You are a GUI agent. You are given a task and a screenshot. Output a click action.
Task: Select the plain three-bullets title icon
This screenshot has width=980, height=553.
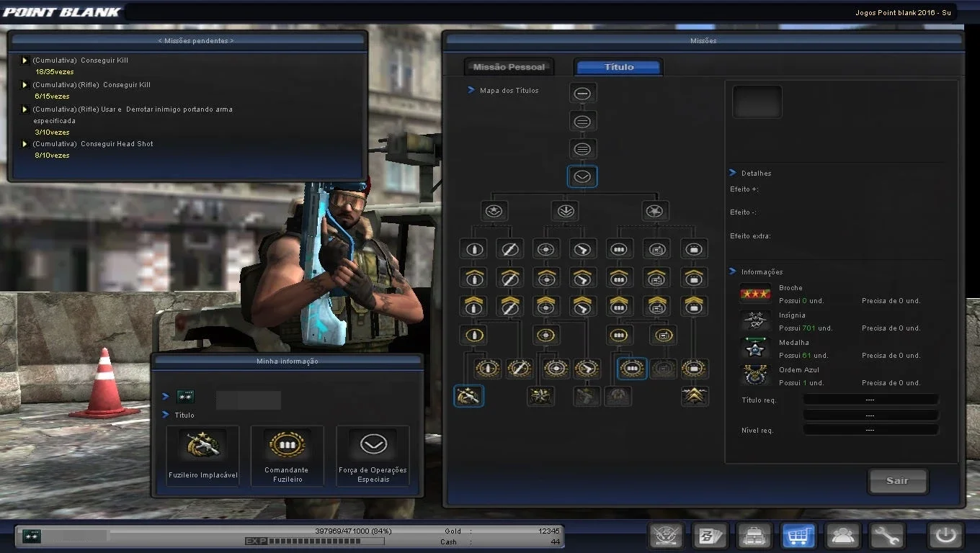(619, 249)
